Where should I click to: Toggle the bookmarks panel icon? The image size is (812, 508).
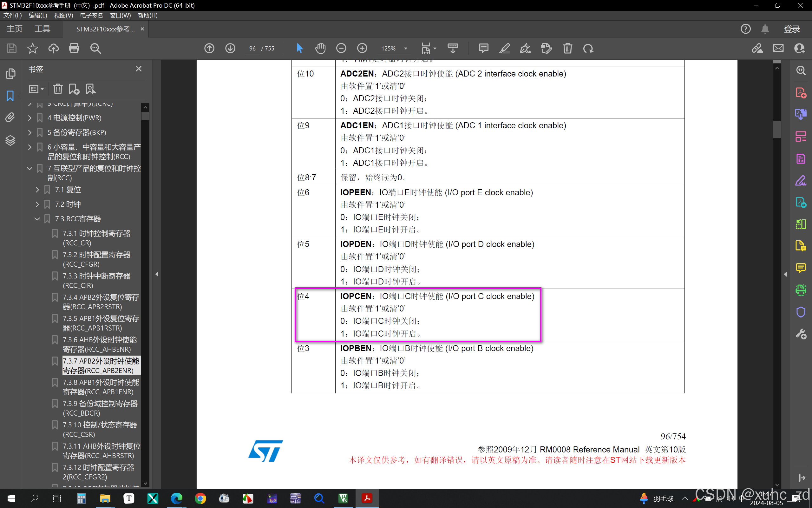pyautogui.click(x=10, y=96)
